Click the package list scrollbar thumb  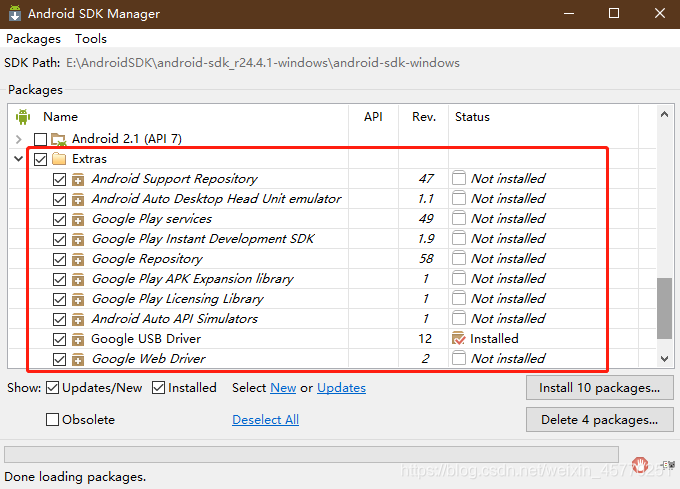pyautogui.click(x=664, y=308)
